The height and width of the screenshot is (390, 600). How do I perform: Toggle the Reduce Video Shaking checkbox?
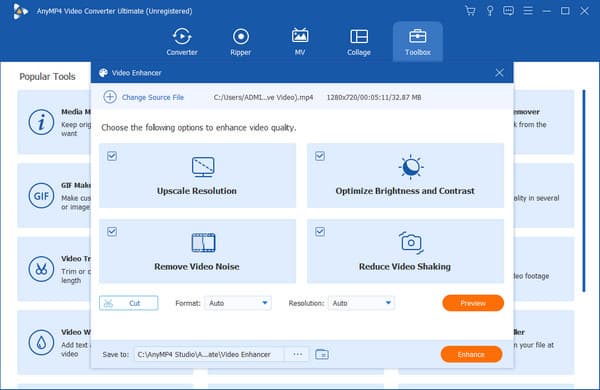320,232
